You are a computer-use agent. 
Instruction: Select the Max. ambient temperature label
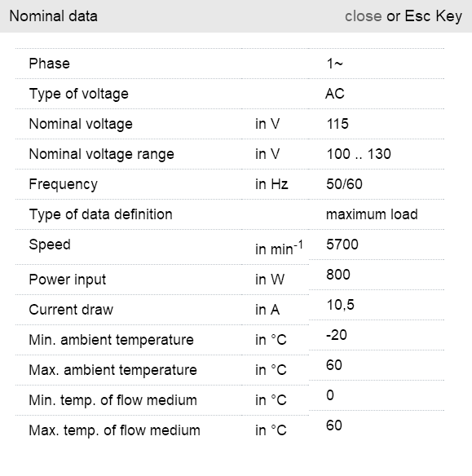pos(113,370)
